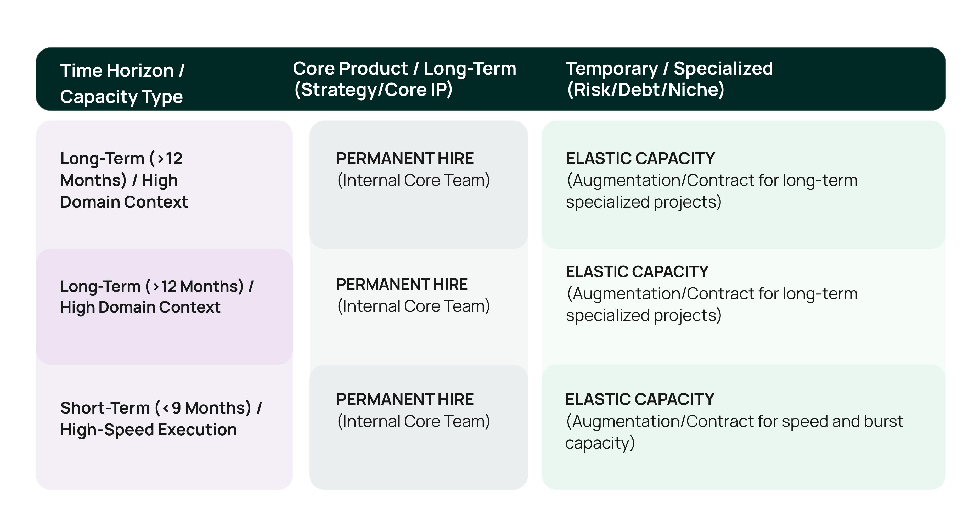Click the "Time Horizon / Capacity Type" header
Screen dimensions: 980x513
pyautogui.click(x=122, y=83)
